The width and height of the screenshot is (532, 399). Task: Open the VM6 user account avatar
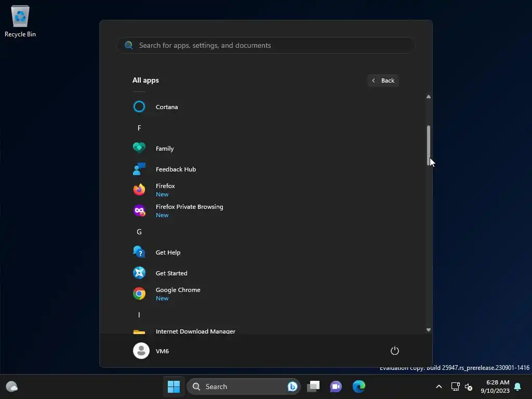(x=141, y=351)
